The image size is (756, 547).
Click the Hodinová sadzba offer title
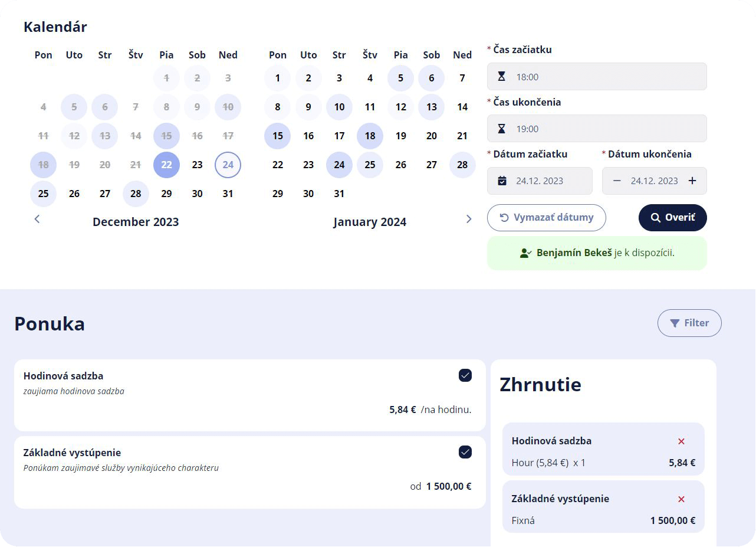click(64, 376)
